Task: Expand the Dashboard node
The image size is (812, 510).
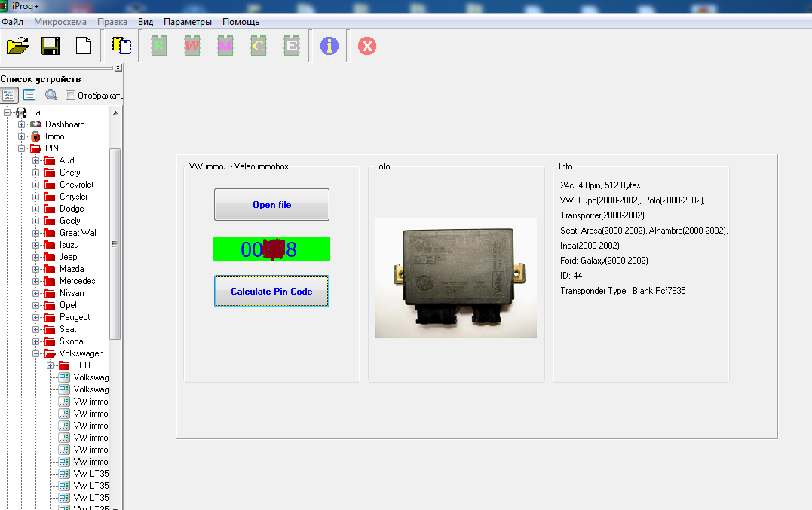Action: (21, 124)
